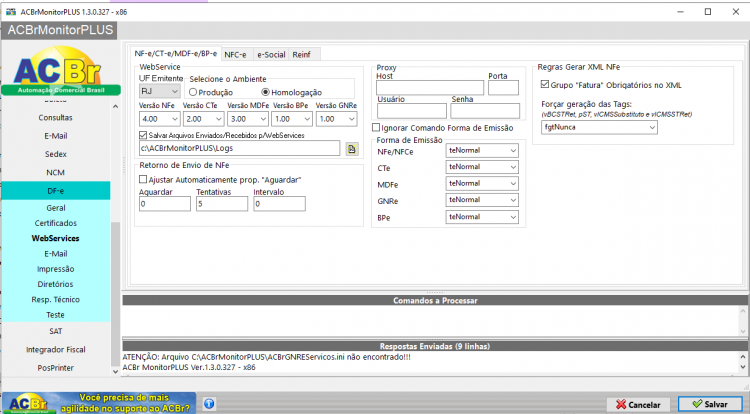Viewport: 750px width, 414px height.
Task: Click the ACBr logo in sidebar
Action: pyautogui.click(x=61, y=71)
